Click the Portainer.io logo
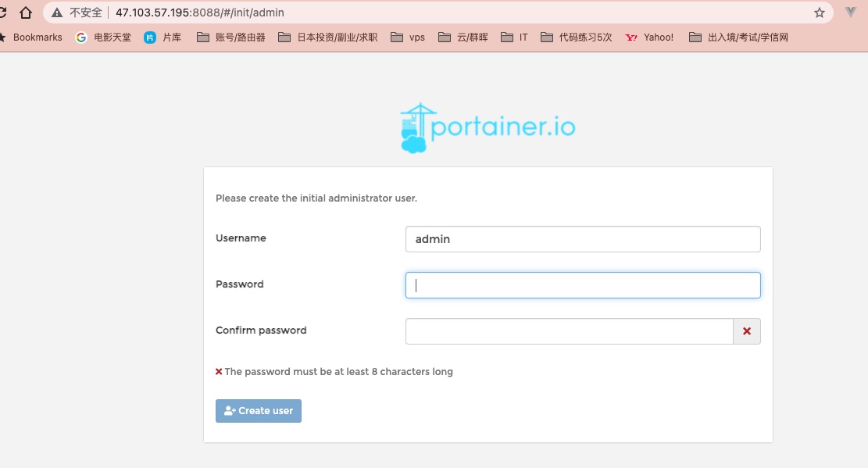Screen dimensions: 868x468 tap(488, 128)
